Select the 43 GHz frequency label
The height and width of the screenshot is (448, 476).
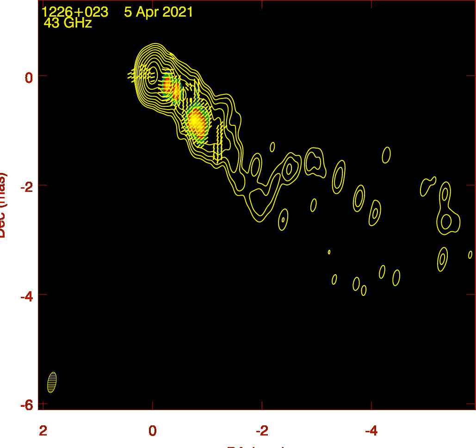68,23
